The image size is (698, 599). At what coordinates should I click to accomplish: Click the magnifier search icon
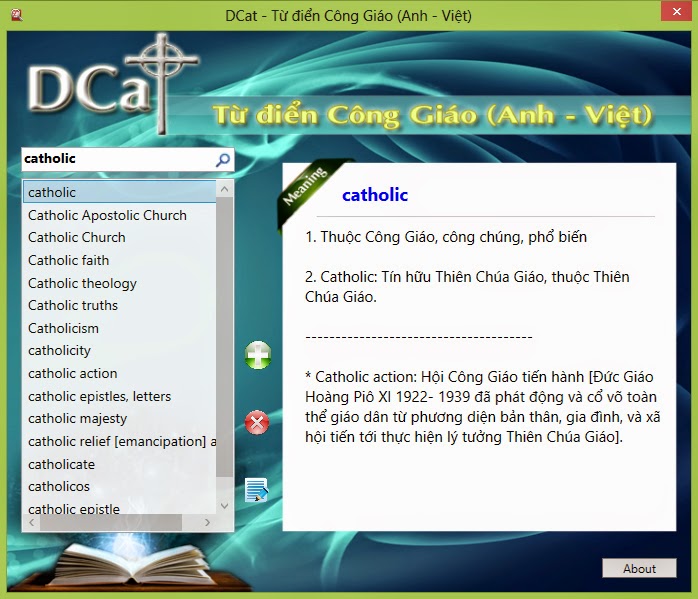pyautogui.click(x=223, y=159)
